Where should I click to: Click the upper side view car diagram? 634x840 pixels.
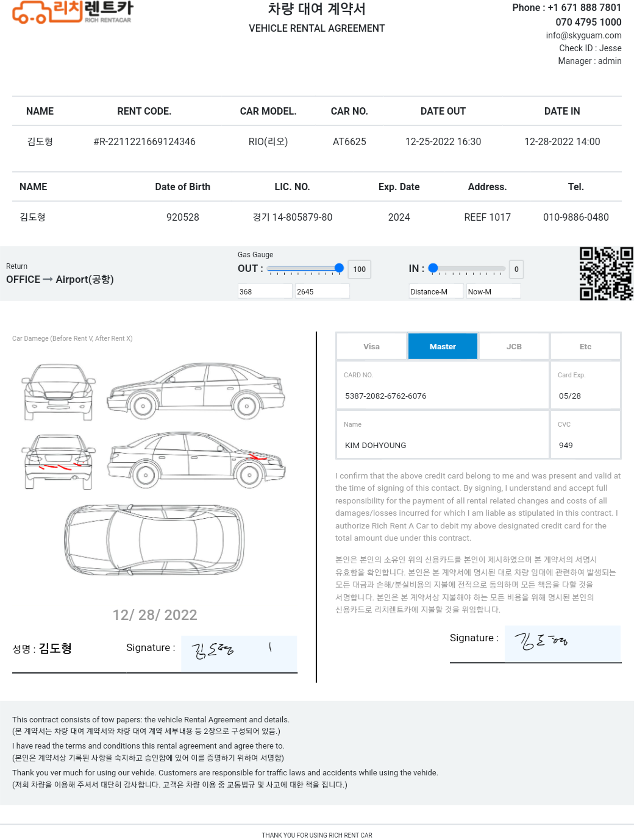pos(196,390)
